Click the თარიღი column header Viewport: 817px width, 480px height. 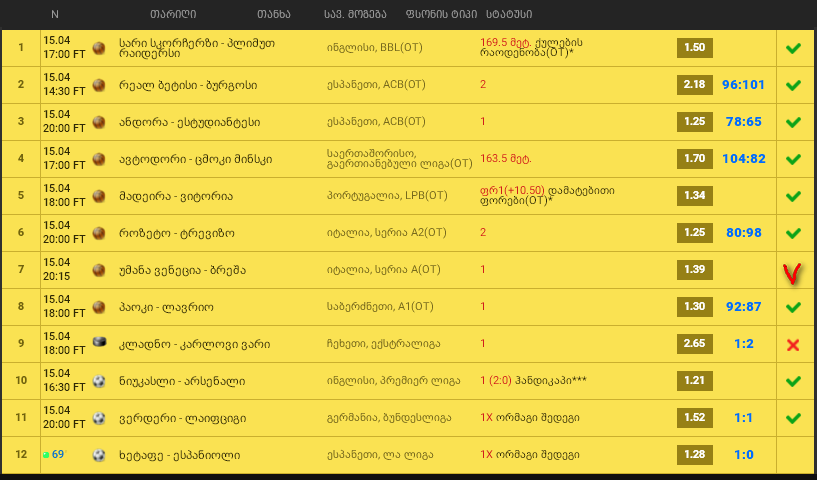point(173,15)
